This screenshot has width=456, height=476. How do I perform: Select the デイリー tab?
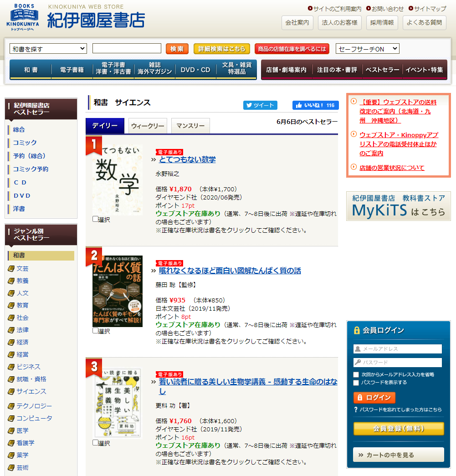[x=105, y=126]
